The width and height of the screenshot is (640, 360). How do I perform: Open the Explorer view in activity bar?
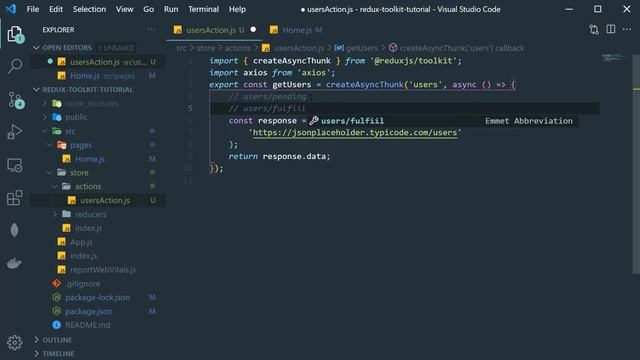tap(15, 34)
